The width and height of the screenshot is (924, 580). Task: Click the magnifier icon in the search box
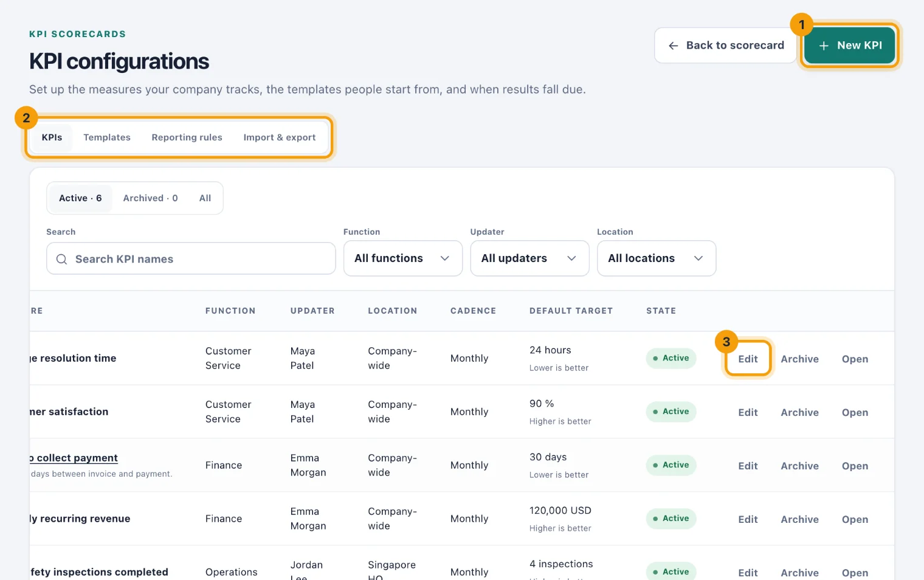pos(61,259)
